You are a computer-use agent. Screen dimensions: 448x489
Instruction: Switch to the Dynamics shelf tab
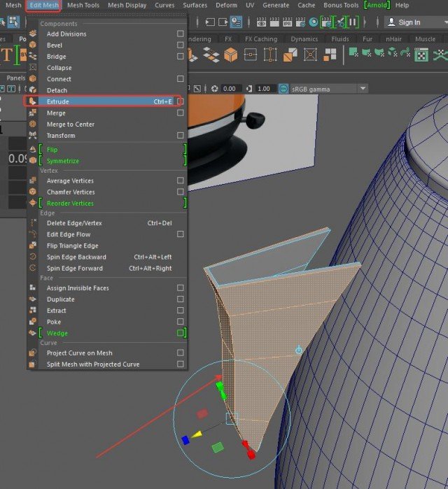click(304, 39)
